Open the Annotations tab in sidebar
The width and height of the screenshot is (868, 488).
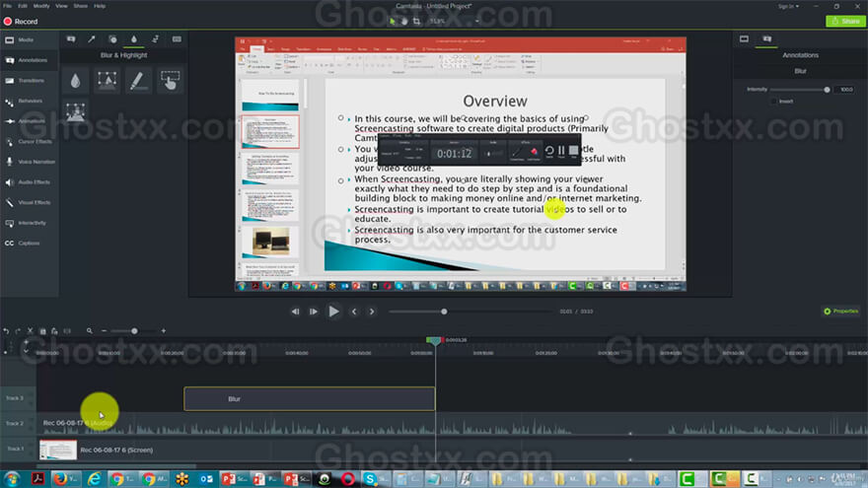pyautogui.click(x=30, y=60)
